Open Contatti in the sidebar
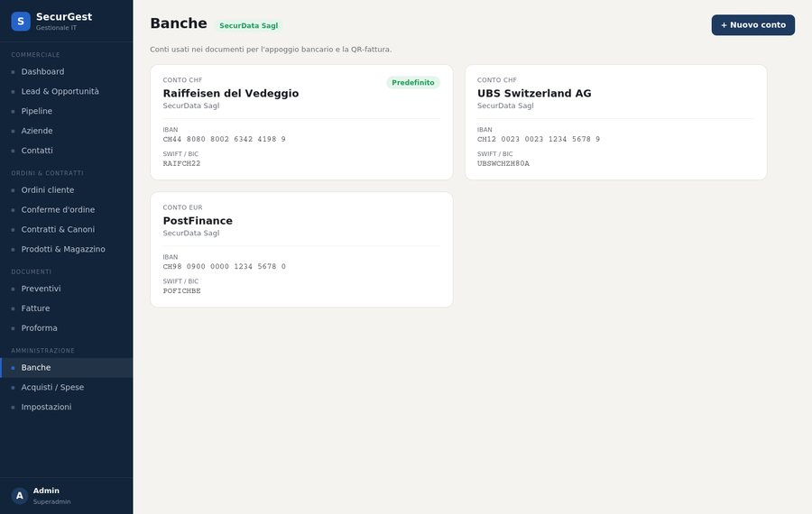 (x=66, y=150)
